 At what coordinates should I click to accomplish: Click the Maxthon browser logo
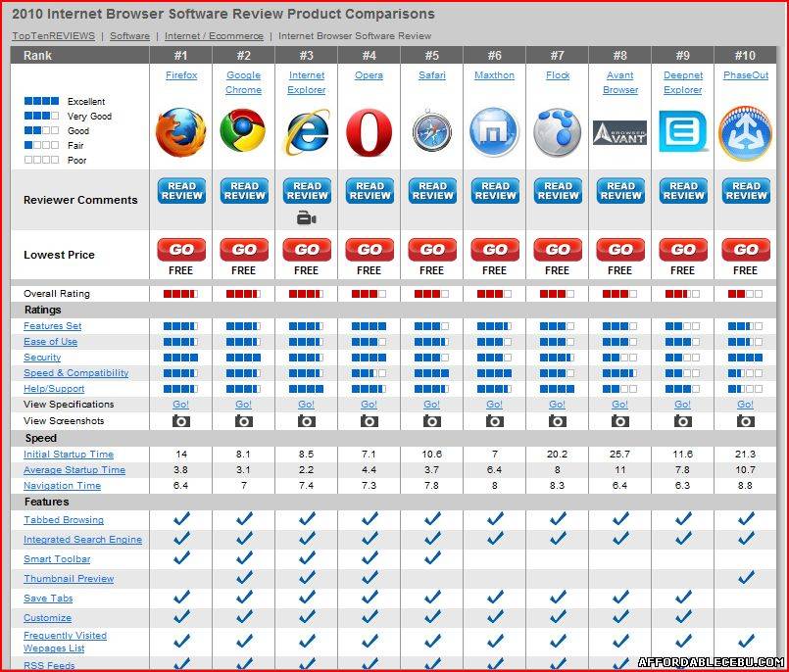point(494,132)
